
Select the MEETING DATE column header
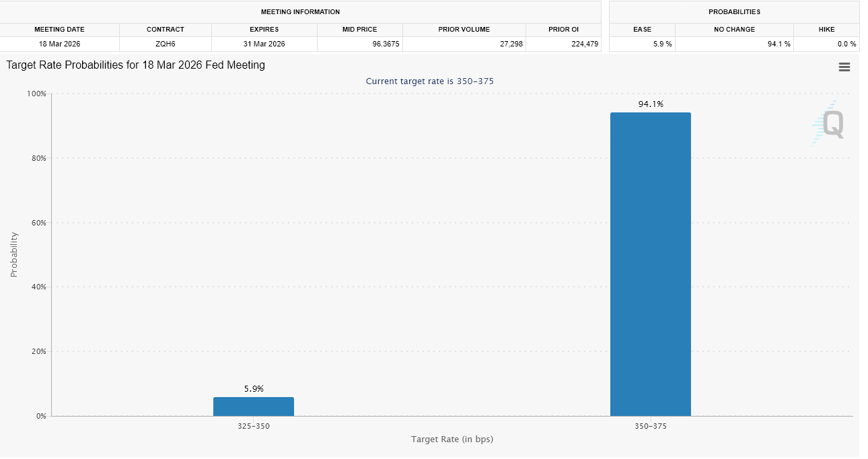pos(59,30)
